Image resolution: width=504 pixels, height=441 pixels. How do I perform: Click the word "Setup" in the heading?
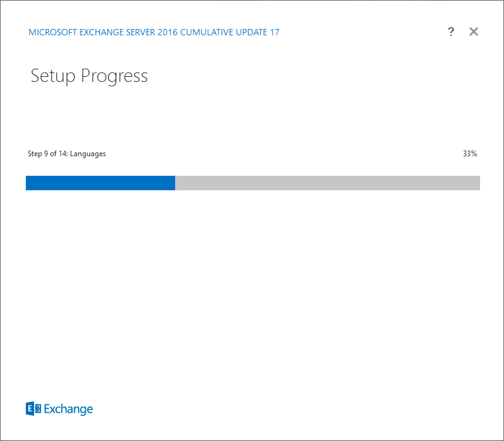click(x=53, y=76)
